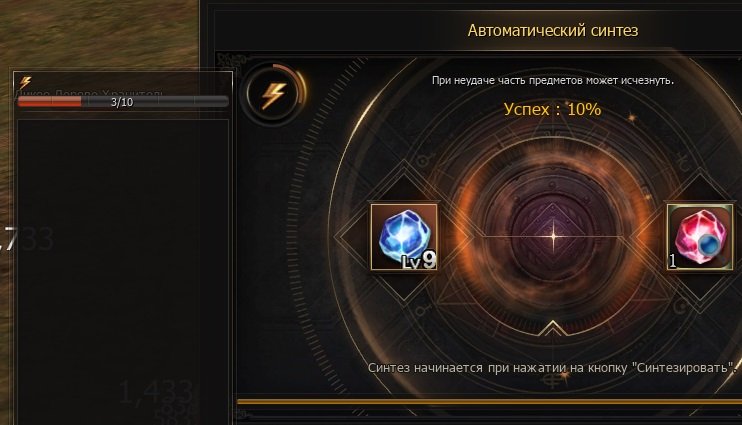The height and width of the screenshot is (425, 742).
Task: Click the warning text about items disappearing
Action: (x=553, y=80)
